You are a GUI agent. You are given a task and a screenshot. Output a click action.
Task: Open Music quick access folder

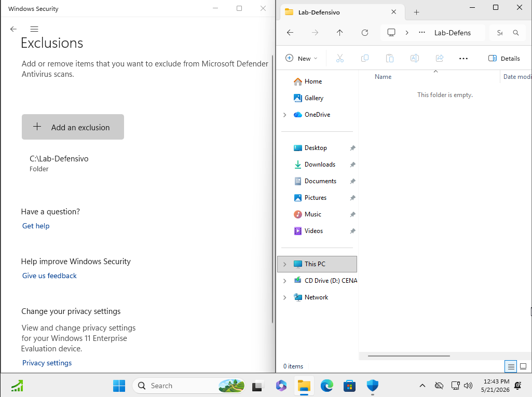click(312, 214)
